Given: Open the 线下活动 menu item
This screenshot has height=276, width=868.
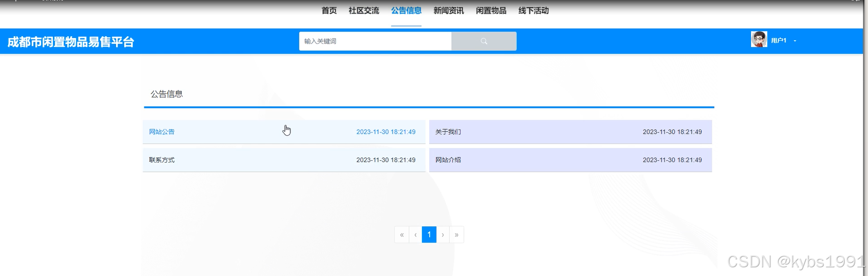Looking at the screenshot, I should pyautogui.click(x=534, y=10).
